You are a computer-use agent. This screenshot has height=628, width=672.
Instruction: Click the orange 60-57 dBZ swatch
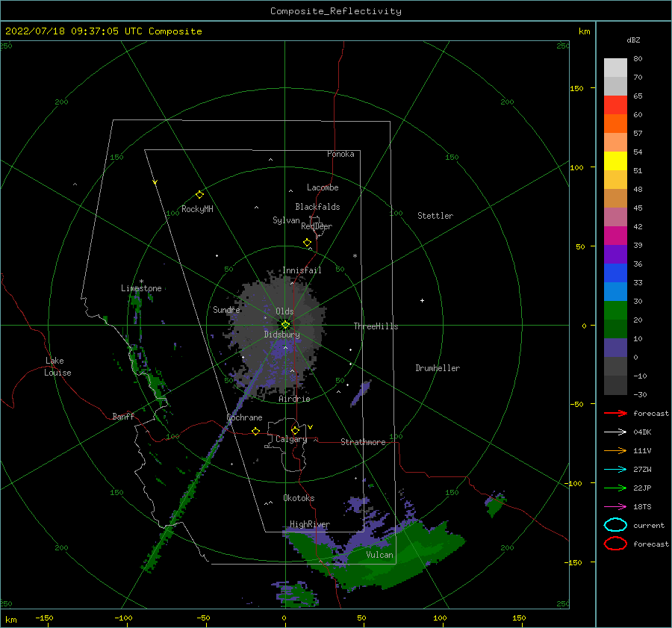[x=615, y=123]
